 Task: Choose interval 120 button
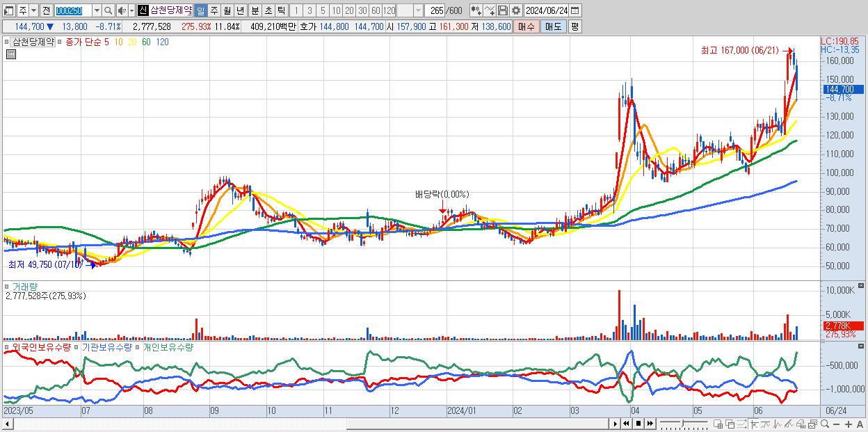[389, 10]
